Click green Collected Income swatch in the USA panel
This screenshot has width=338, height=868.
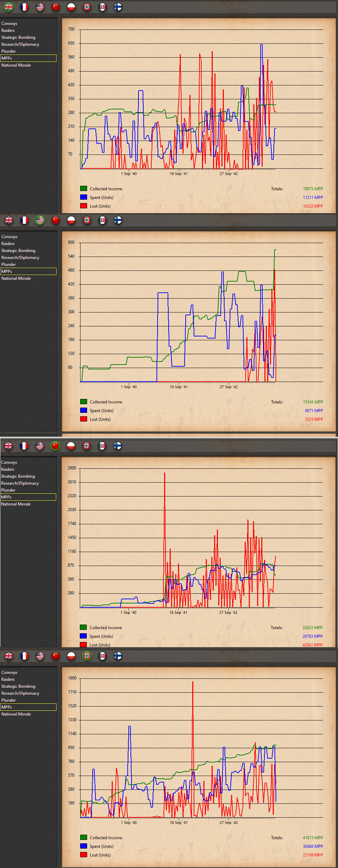click(84, 402)
